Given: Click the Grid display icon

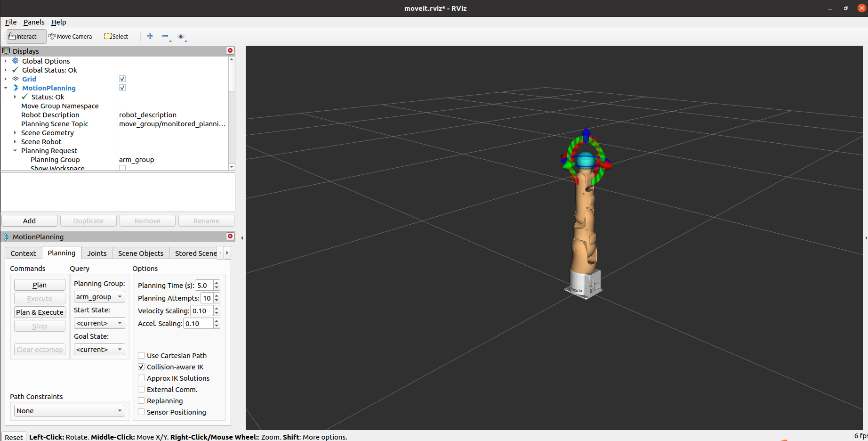Looking at the screenshot, I should 16,79.
